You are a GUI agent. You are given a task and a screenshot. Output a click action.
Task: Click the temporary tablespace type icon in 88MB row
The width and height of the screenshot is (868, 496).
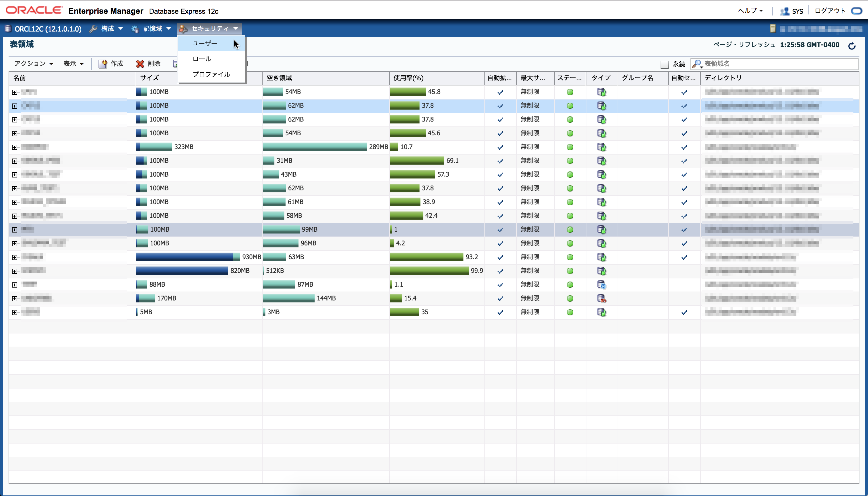[602, 285]
